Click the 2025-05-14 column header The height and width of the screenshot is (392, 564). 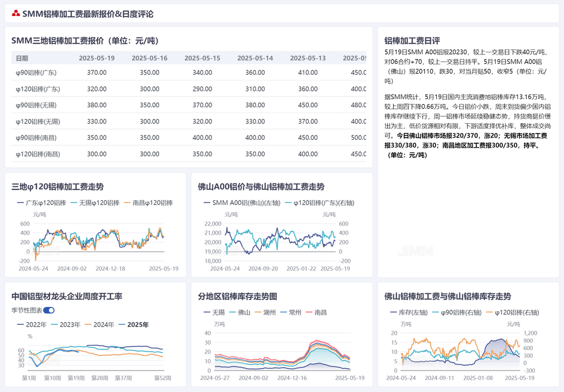255,58
